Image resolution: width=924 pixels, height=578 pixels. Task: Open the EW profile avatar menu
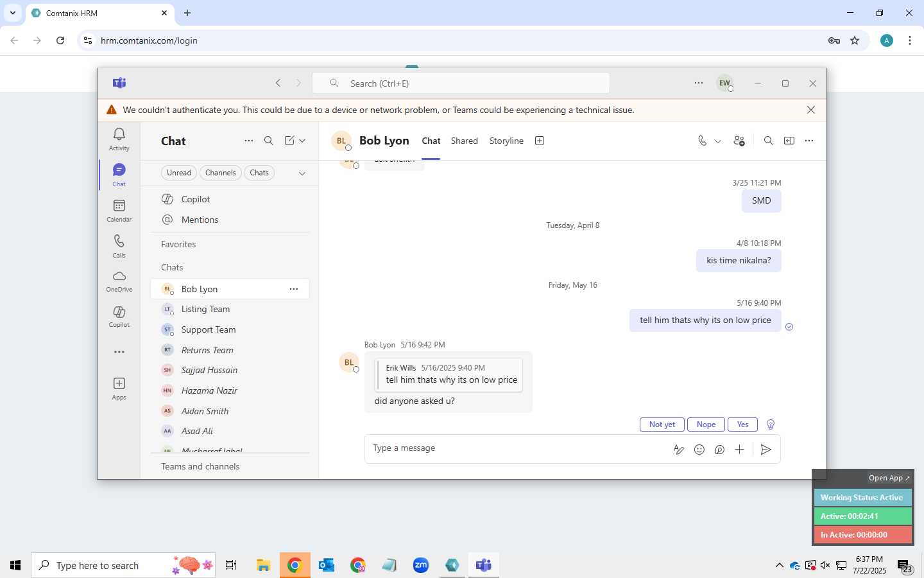point(724,83)
